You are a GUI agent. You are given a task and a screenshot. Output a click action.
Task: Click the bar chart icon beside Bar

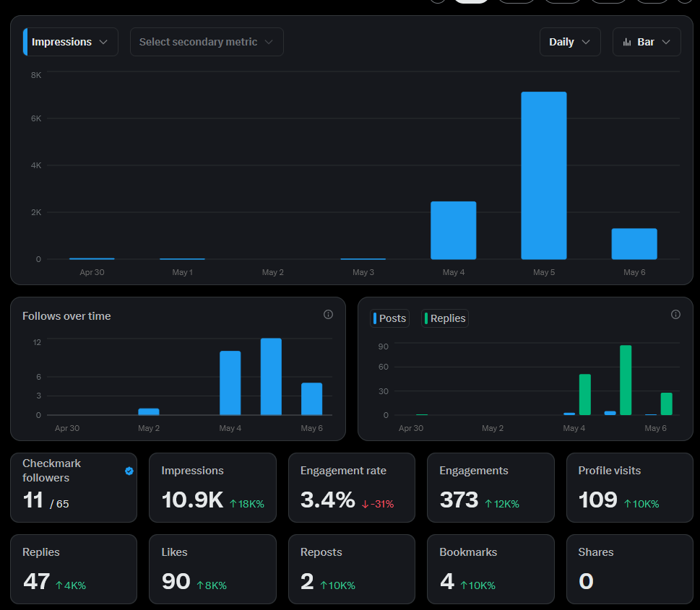coord(627,42)
